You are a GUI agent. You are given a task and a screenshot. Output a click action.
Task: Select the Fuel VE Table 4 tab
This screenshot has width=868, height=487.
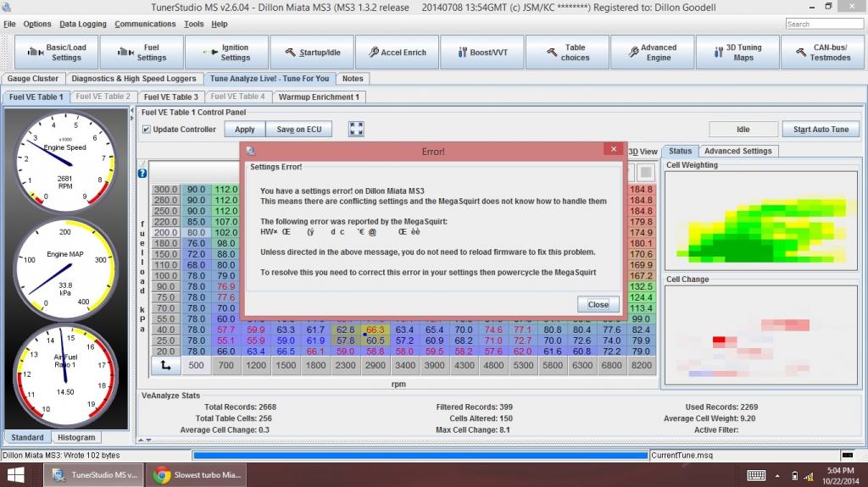tap(237, 97)
